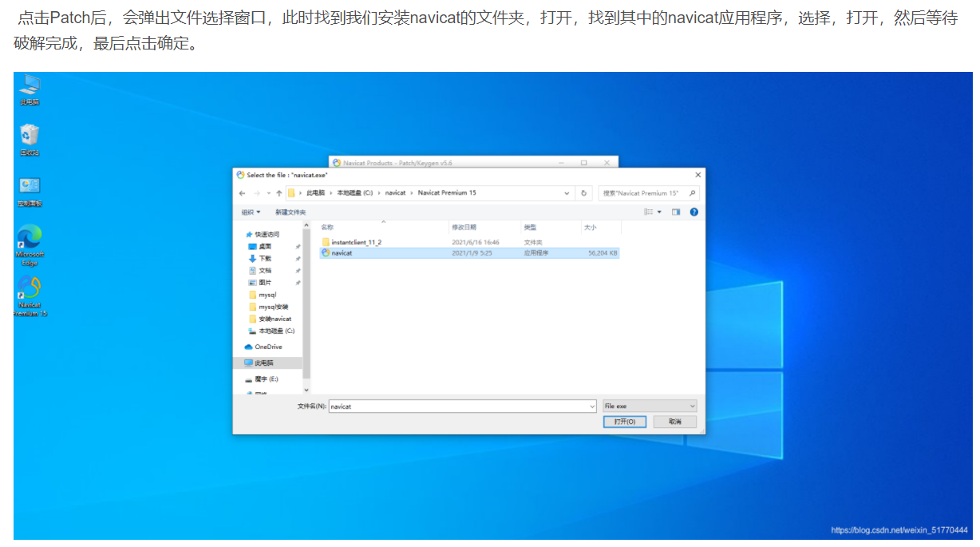Image resolution: width=980 pixels, height=547 pixels.
Task: Open the File exe type filter dropdown
Action: tap(650, 406)
